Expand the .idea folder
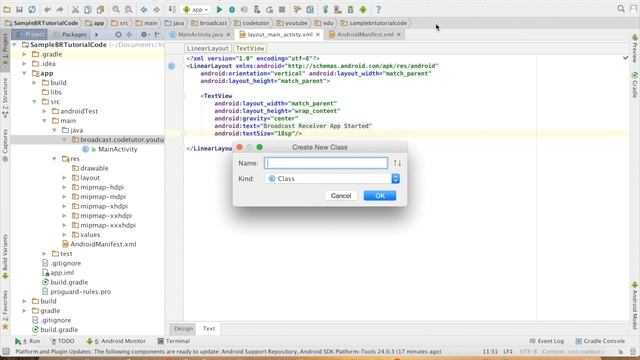The width and height of the screenshot is (640, 360). coord(25,64)
